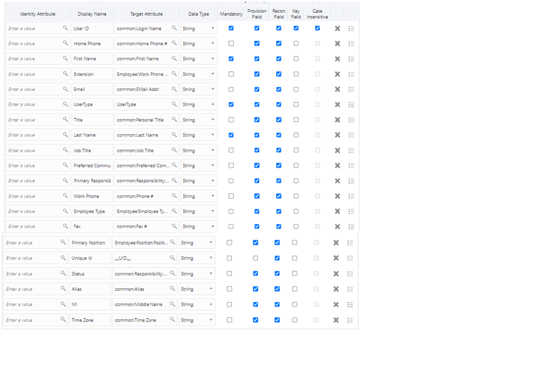Disable the Key Field checkbox for User ID

[296, 28]
